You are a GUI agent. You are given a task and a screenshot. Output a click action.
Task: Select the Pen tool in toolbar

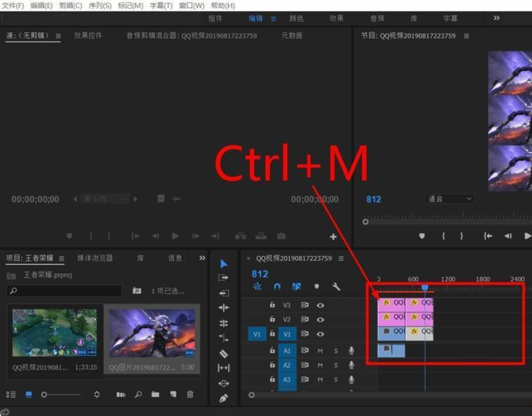click(x=224, y=398)
